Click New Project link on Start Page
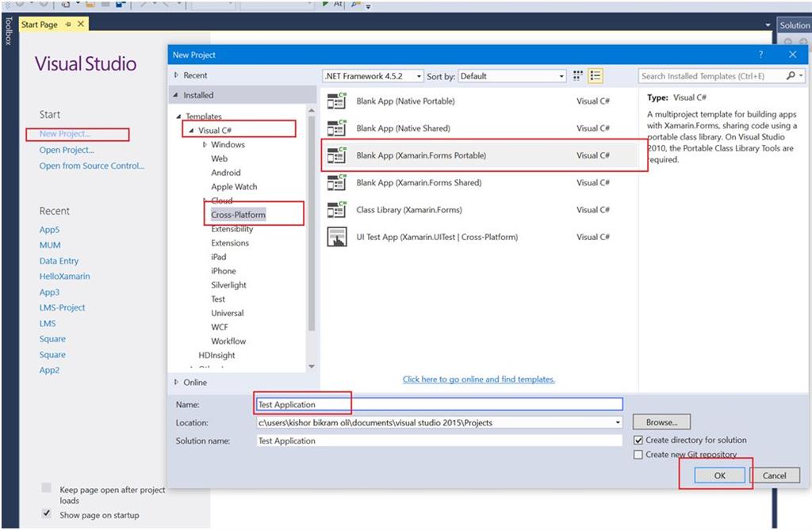The height and width of the screenshot is (530, 812). point(65,134)
